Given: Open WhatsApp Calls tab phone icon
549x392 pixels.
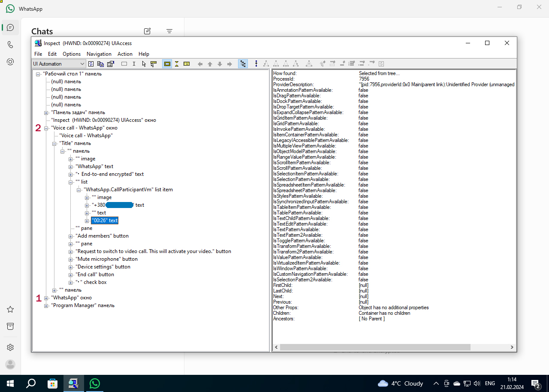Looking at the screenshot, I should pos(10,45).
